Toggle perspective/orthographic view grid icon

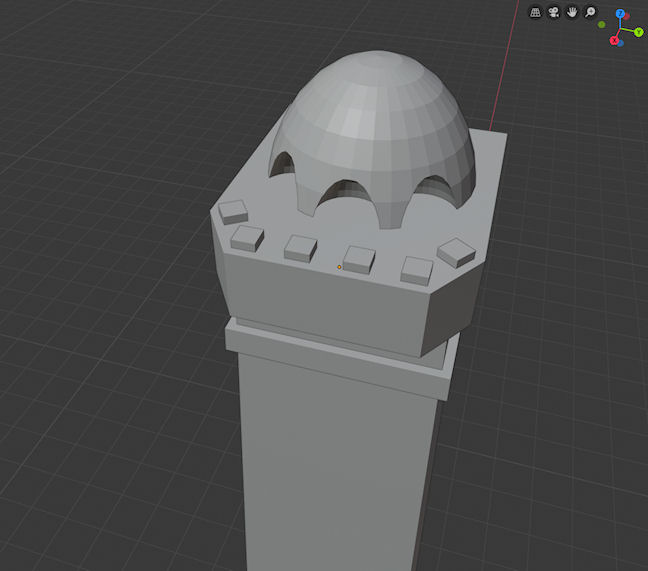536,12
